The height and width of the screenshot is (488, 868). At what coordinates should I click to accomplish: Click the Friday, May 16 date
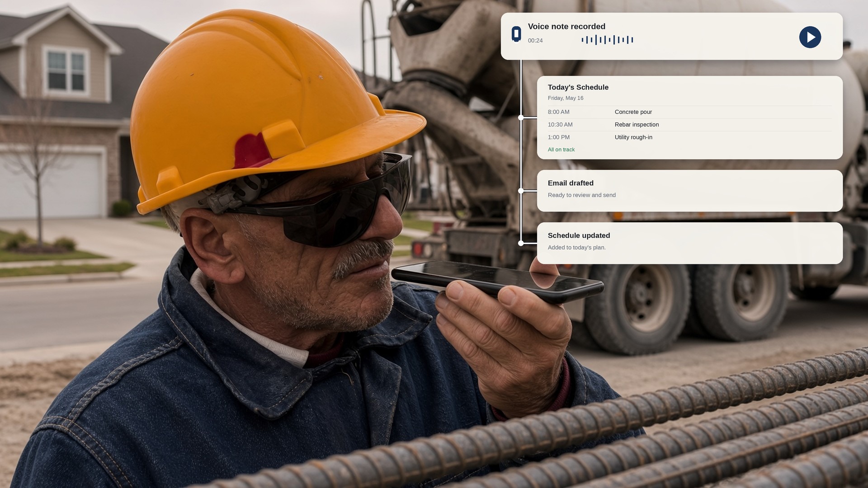[x=566, y=98]
